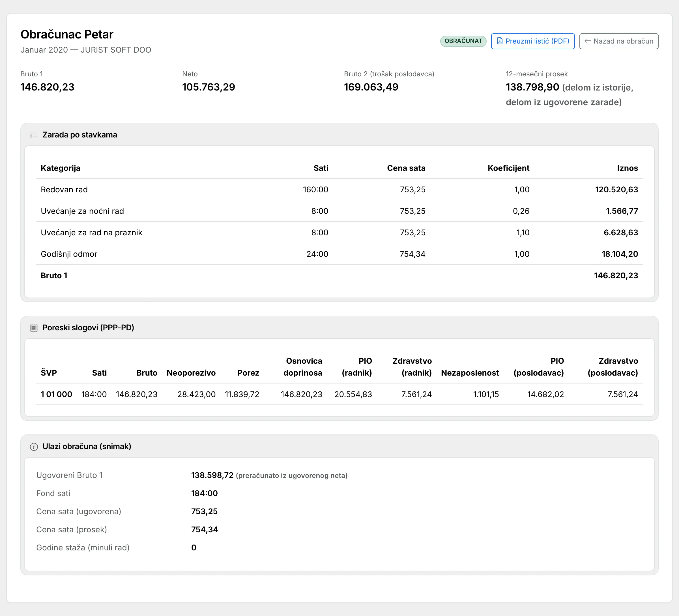The height and width of the screenshot is (616, 679).
Task: Click the 12-mesečni prosek value 138.798,90
Action: tap(532, 87)
